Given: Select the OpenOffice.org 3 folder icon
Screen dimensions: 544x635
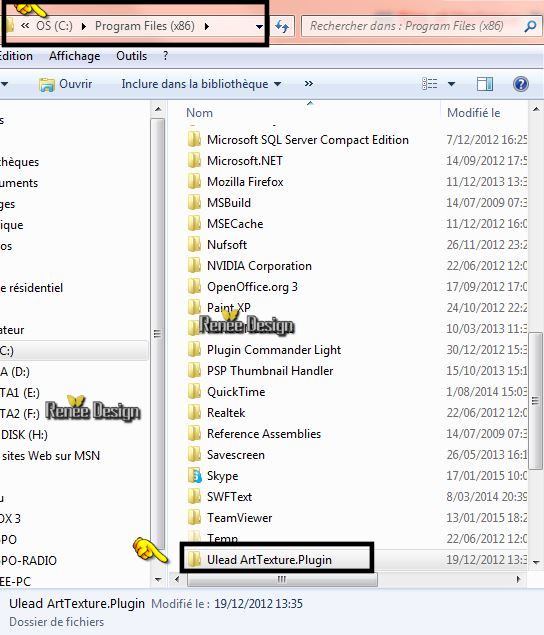Looking at the screenshot, I should click(x=194, y=287).
